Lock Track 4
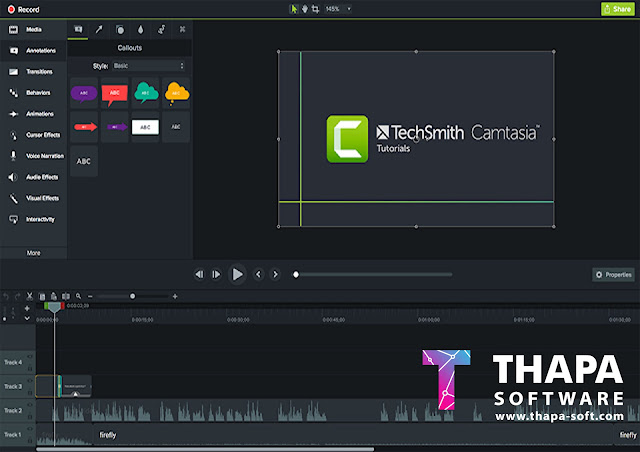Image resolution: width=640 pixels, height=452 pixels. pyautogui.click(x=30, y=369)
